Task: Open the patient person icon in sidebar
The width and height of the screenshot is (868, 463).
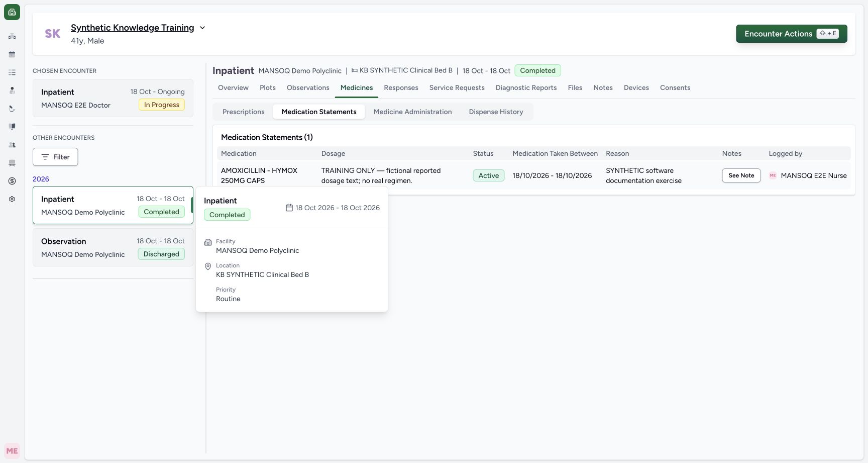Action: pyautogui.click(x=12, y=90)
